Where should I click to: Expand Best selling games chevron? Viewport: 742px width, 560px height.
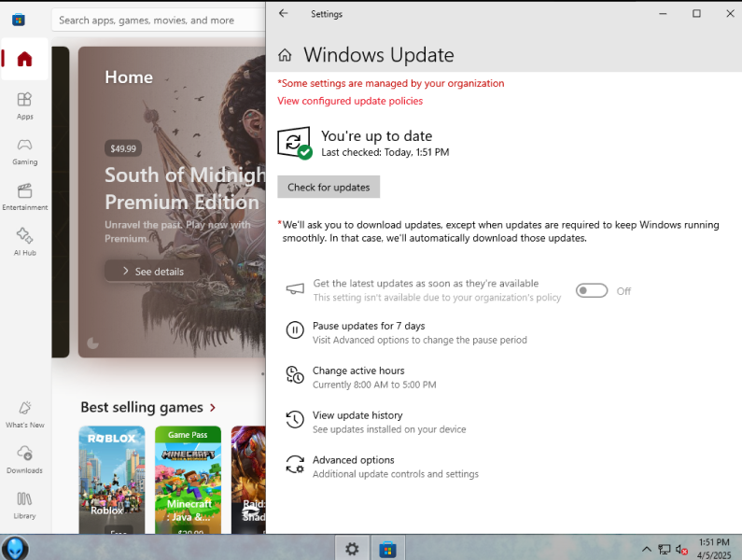213,408
